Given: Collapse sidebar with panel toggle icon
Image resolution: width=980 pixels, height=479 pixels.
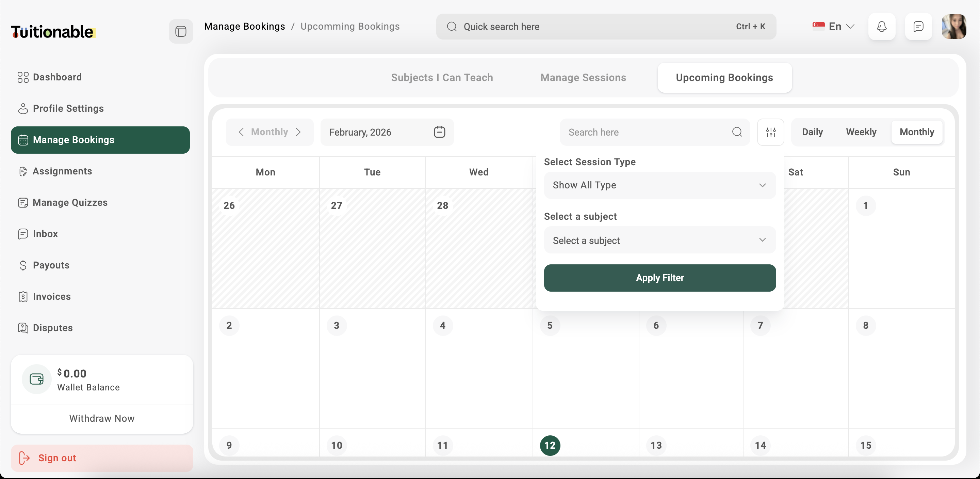Looking at the screenshot, I should pos(181,31).
